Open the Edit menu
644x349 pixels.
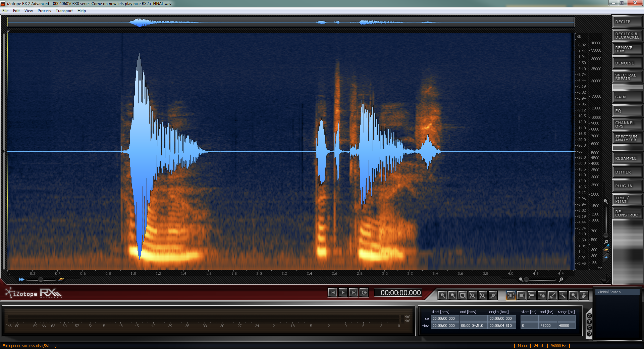[16, 11]
